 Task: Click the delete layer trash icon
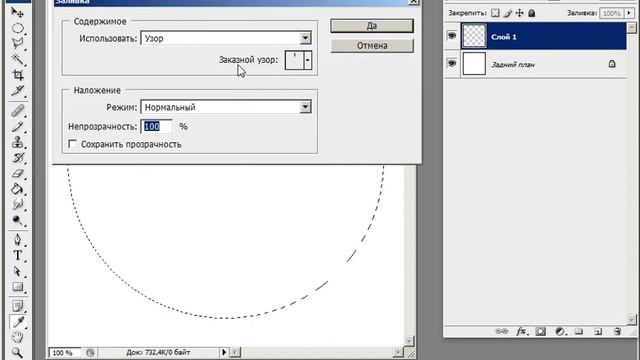click(x=617, y=331)
